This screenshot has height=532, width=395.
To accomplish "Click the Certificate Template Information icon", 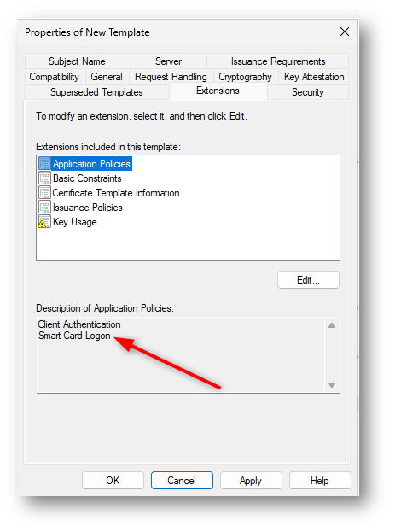I will click(44, 193).
